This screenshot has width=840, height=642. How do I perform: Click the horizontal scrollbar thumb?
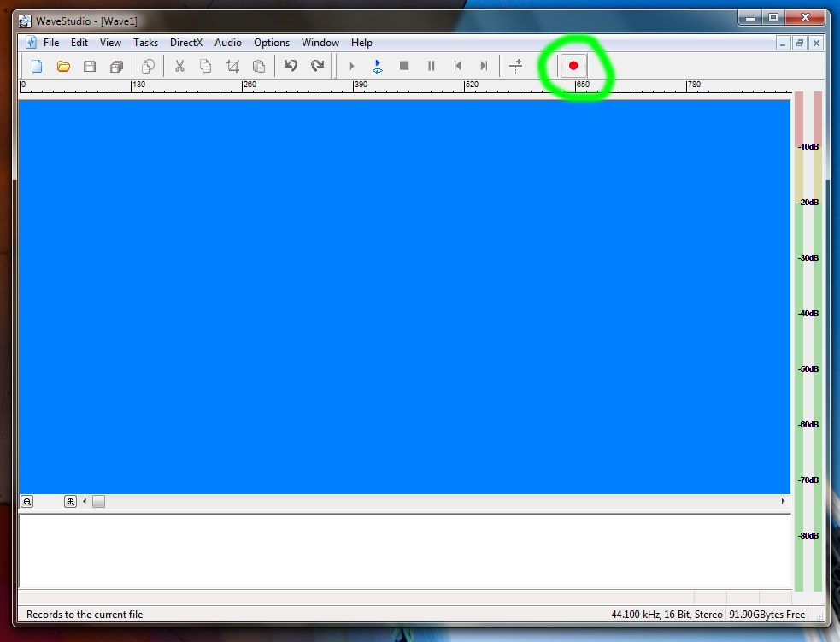pyautogui.click(x=98, y=502)
